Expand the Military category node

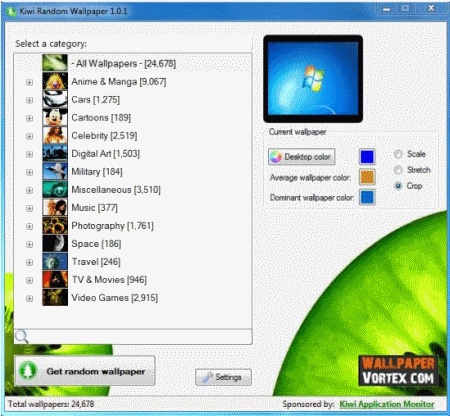pos(30,172)
